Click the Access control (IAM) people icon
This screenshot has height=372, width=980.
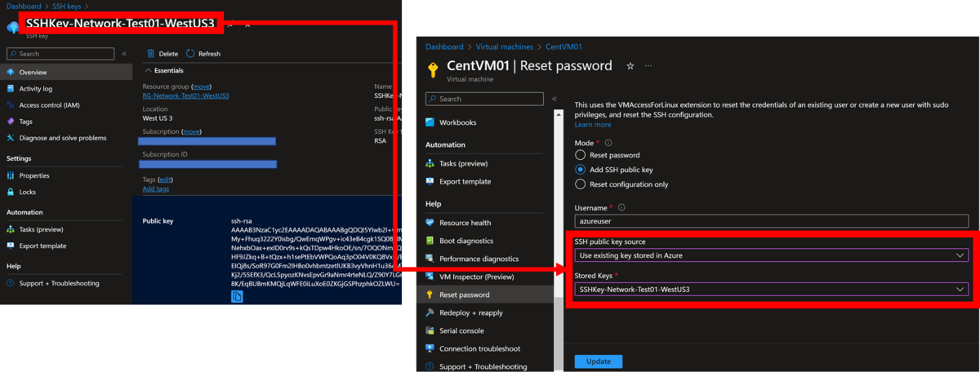11,105
